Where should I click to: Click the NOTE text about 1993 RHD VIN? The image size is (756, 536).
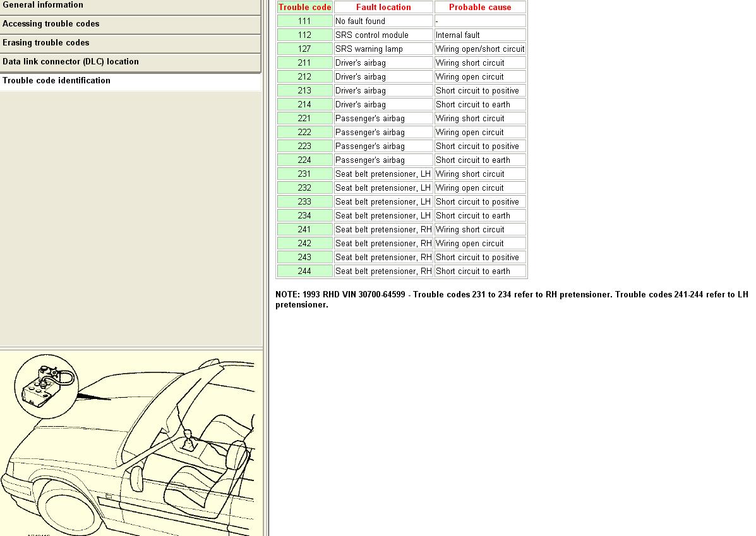[512, 299]
